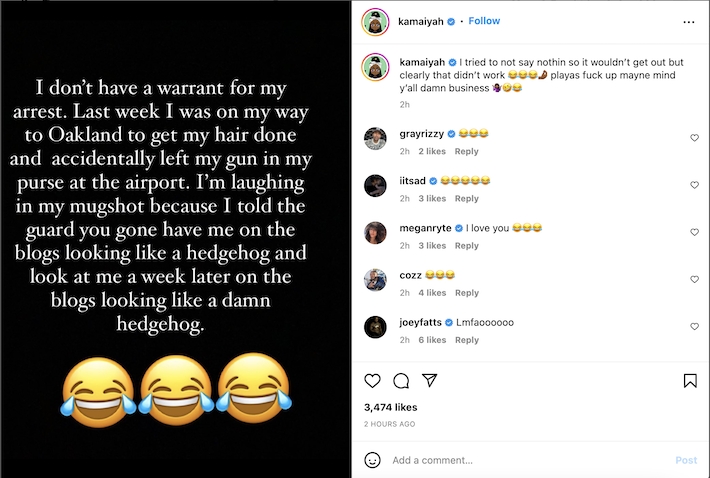Open emoji picker in comment box
Screen dimensions: 710x478
372,460
